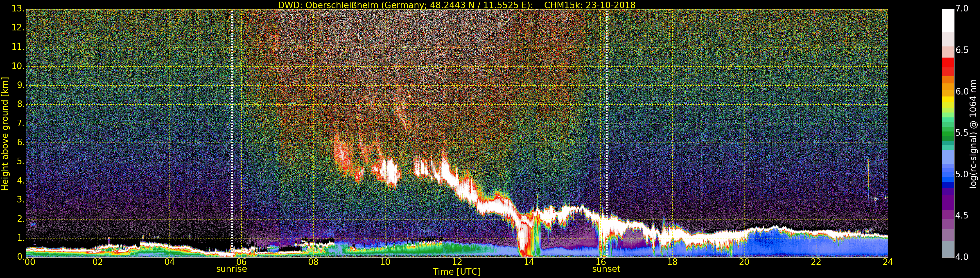
Task: Click the white segment of the colorbar
Action: tap(948, 21)
